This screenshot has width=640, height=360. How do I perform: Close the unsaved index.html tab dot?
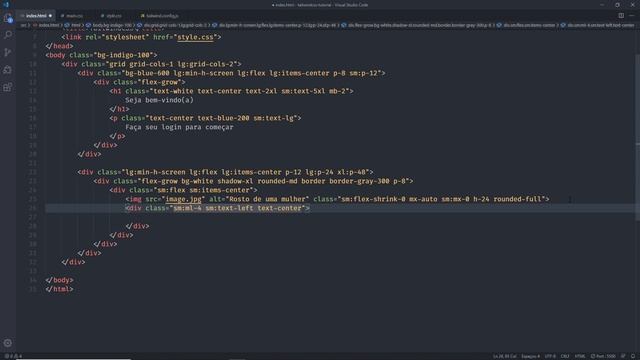click(x=50, y=16)
